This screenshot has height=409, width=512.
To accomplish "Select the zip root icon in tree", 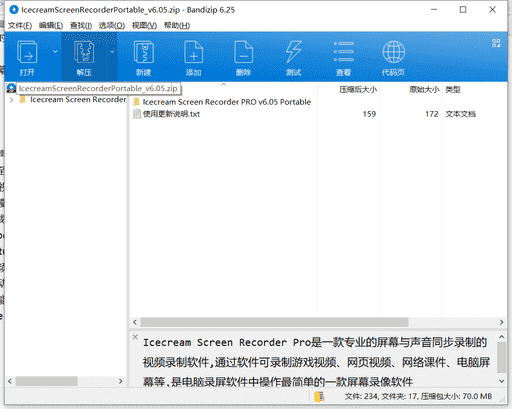I will coord(11,88).
